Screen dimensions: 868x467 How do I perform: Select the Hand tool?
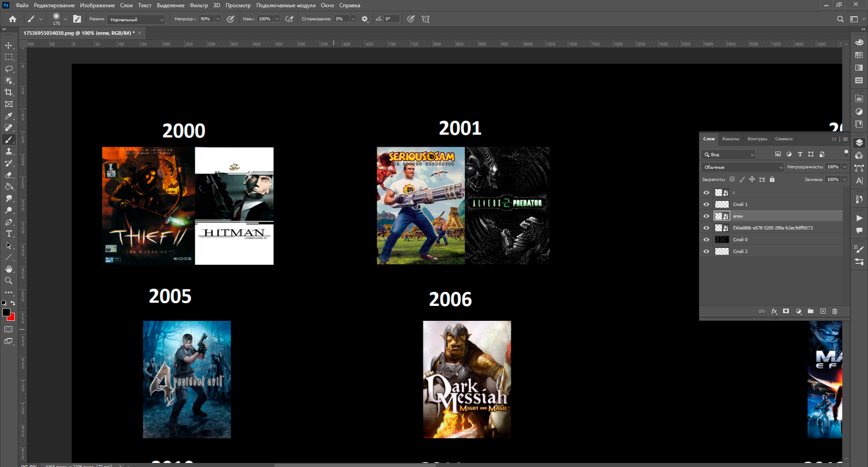click(9, 269)
